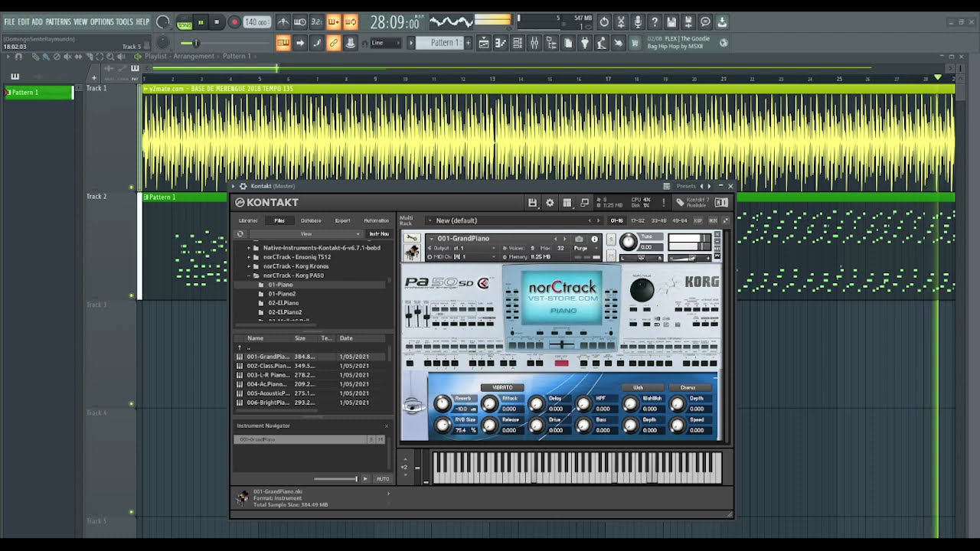Image resolution: width=980 pixels, height=551 pixels.
Task: Click the Stop transport button
Action: (x=217, y=22)
